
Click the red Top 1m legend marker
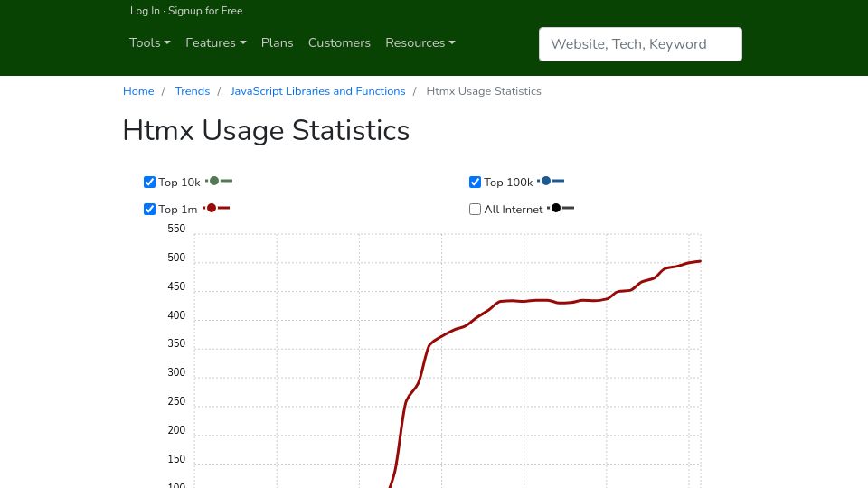coord(216,208)
